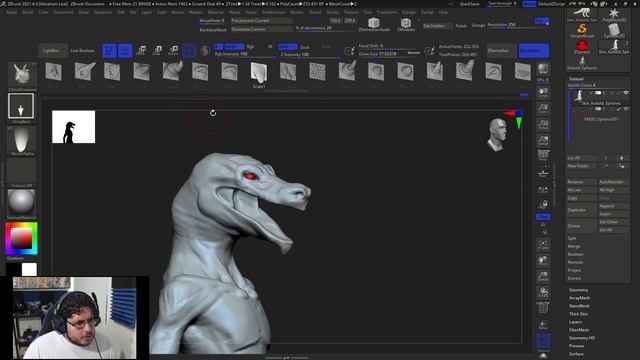Toggle the Zsub mode
This screenshot has height=360, width=640.
304,47
